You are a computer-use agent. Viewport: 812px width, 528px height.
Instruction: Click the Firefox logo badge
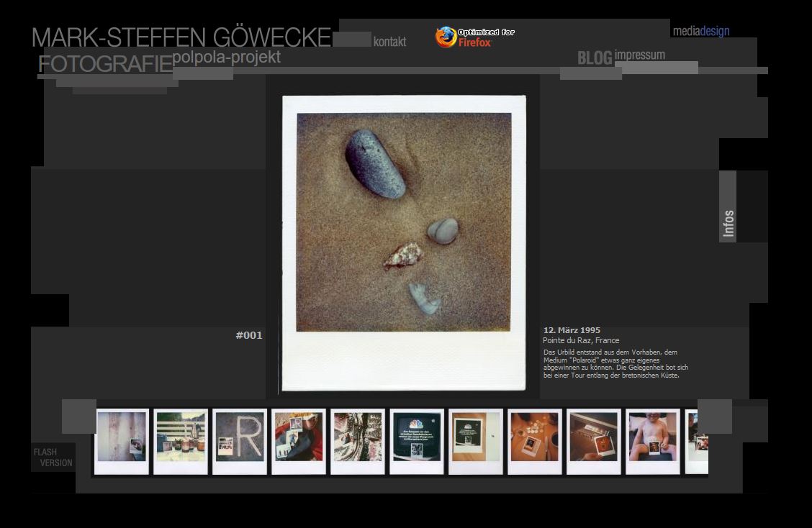(474, 37)
